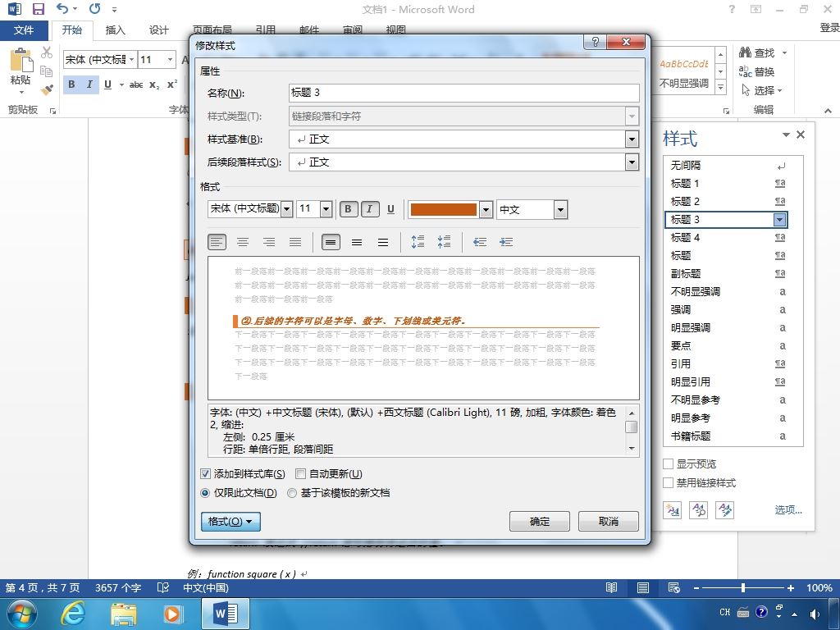Apply strikethrough from the ribbon
This screenshot has height=630, width=840.
click(x=136, y=84)
